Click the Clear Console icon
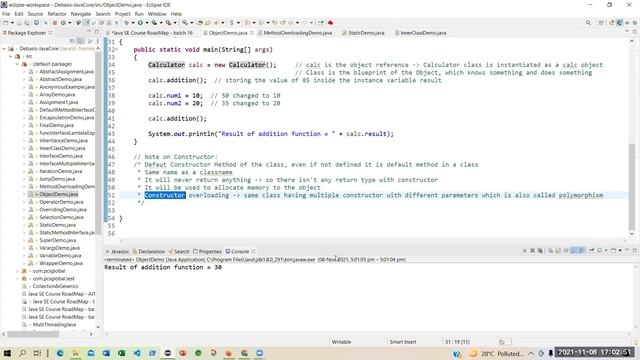 click(551, 251)
